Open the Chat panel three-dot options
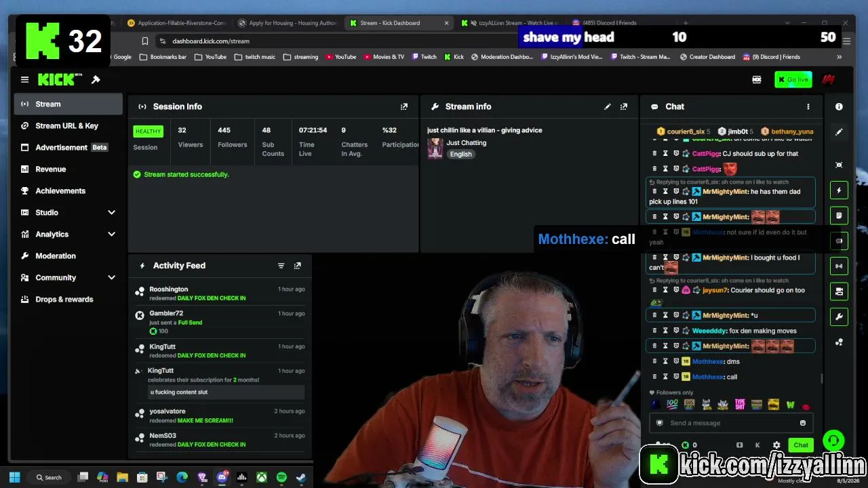The image size is (868, 488). point(808,106)
